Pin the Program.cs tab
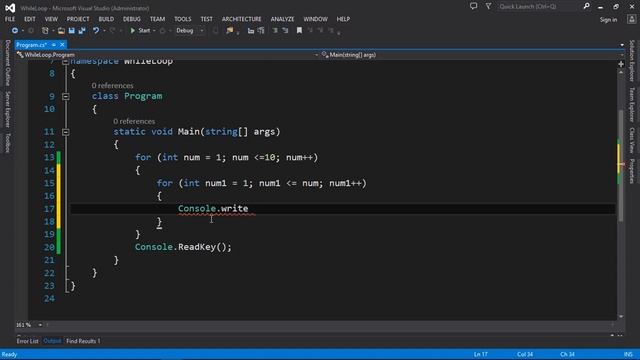640x360 pixels. (x=54, y=45)
